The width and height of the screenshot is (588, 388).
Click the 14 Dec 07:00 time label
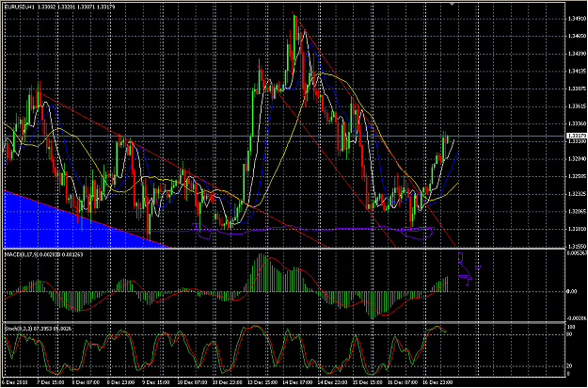tap(296, 382)
